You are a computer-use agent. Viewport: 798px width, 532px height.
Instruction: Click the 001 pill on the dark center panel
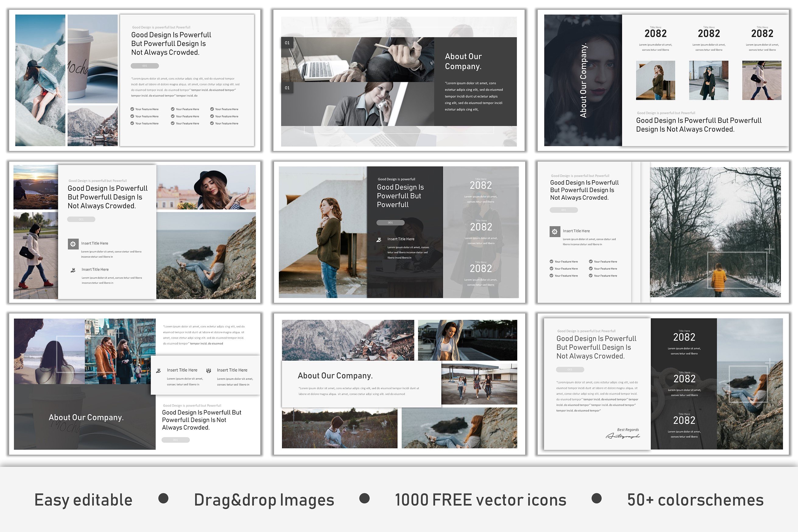click(x=390, y=222)
